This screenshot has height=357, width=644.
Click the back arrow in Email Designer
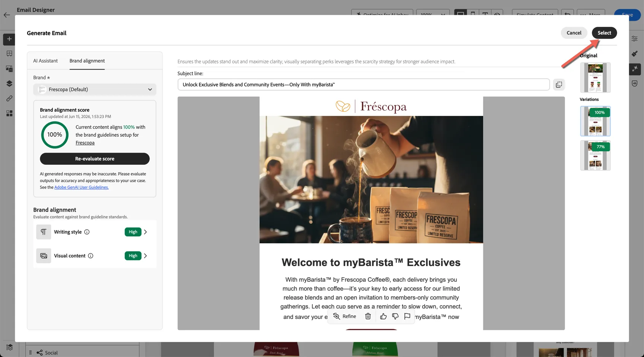point(7,15)
